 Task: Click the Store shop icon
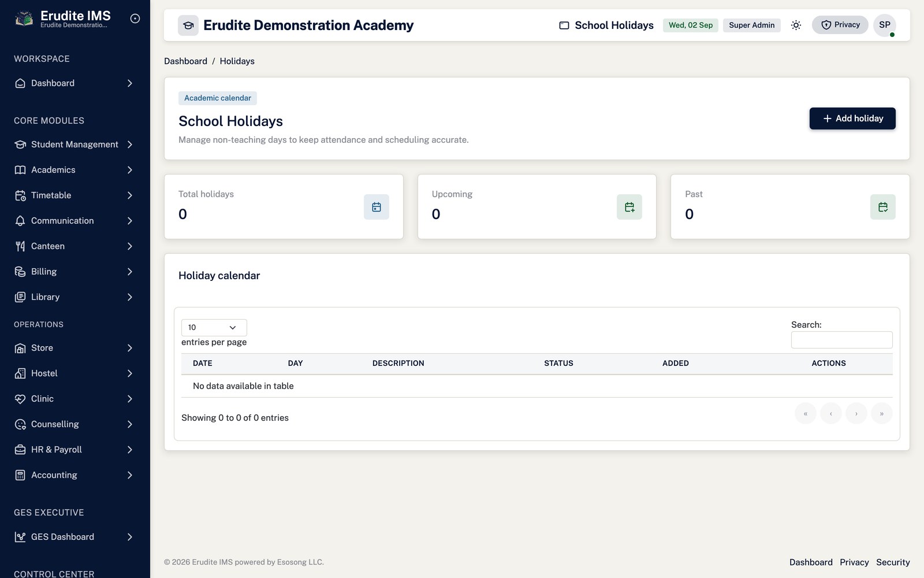(x=20, y=348)
